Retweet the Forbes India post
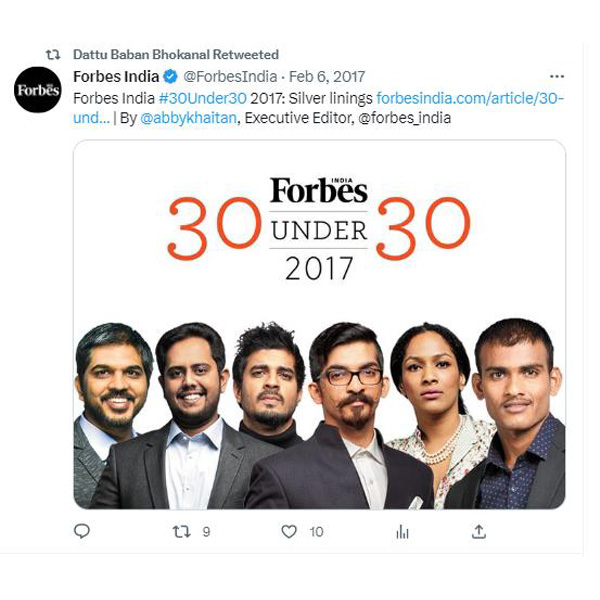 pos(181,531)
